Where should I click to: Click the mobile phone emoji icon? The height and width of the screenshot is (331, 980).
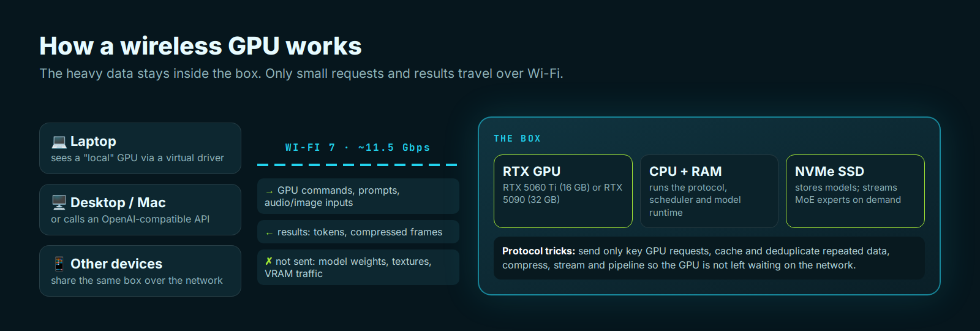[59, 264]
